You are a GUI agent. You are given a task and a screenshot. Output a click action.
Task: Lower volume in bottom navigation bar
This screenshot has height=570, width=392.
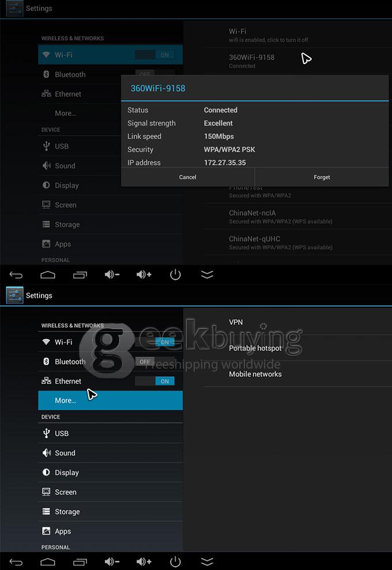point(112,562)
